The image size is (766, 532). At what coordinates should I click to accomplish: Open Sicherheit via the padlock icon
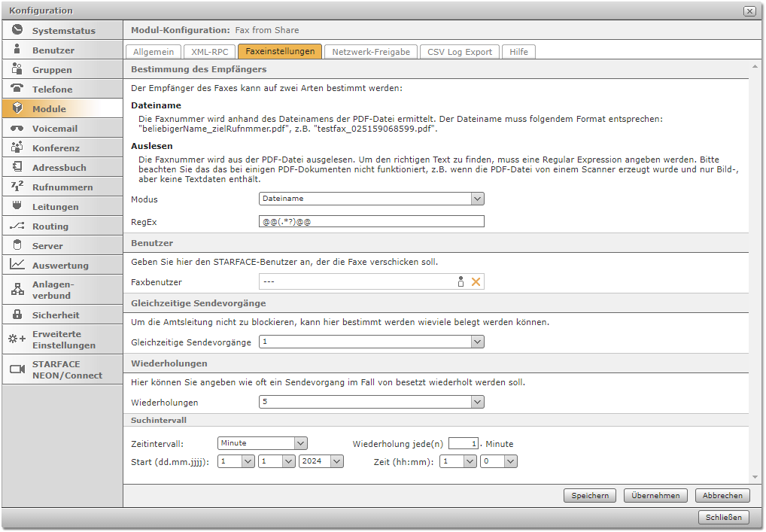[x=17, y=315]
